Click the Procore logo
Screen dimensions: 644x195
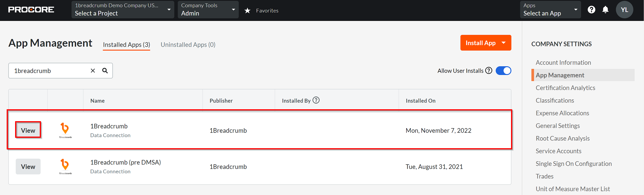pos(31,10)
